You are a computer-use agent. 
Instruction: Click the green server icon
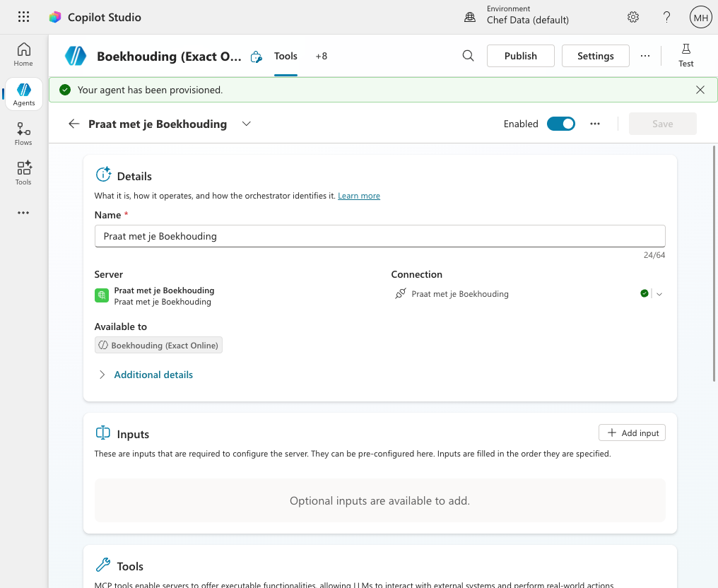pos(102,295)
